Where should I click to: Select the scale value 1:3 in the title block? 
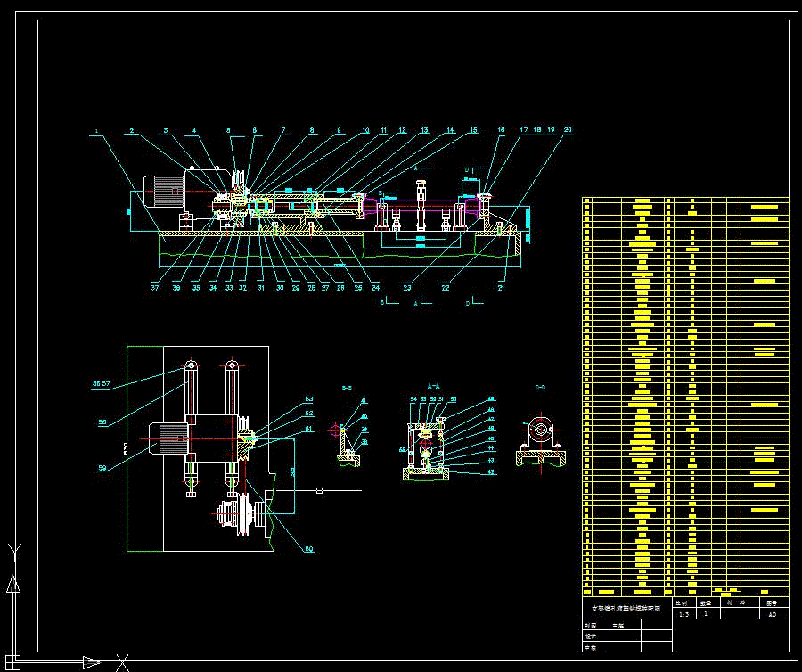(x=683, y=614)
